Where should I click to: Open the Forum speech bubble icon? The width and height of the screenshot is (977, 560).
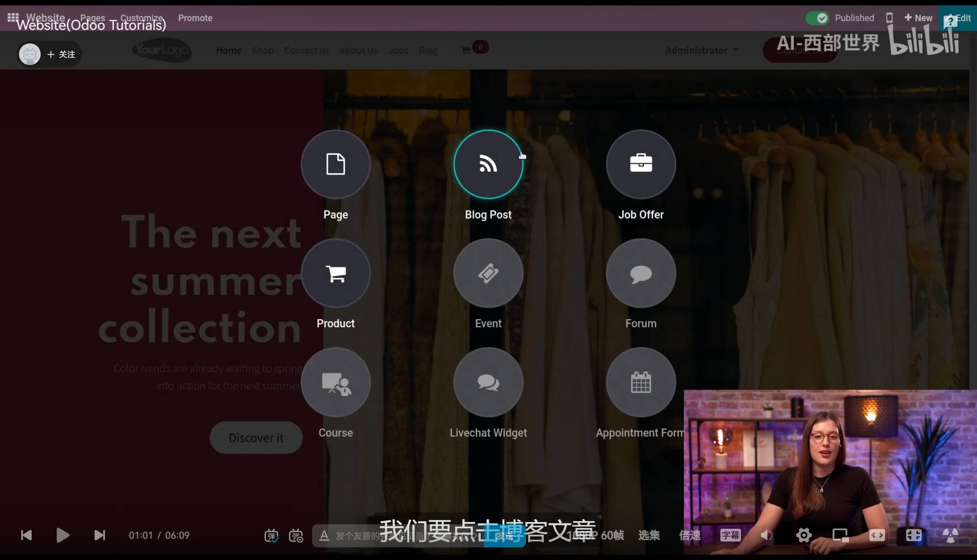click(641, 274)
